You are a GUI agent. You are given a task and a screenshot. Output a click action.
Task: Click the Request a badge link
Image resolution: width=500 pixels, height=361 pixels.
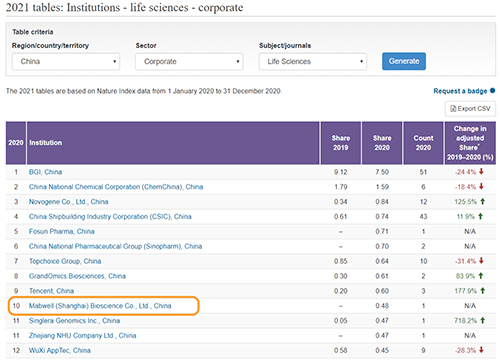coord(460,91)
